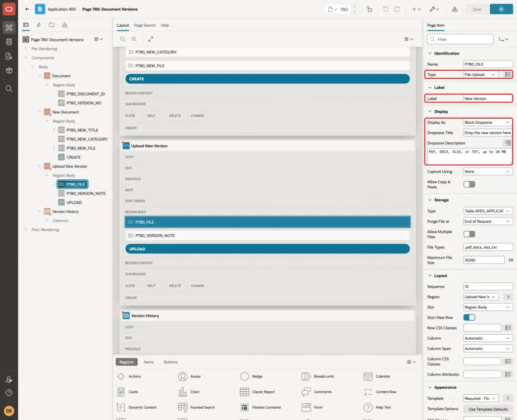
Task: Open the Storage Type dropdown
Action: 488,211
